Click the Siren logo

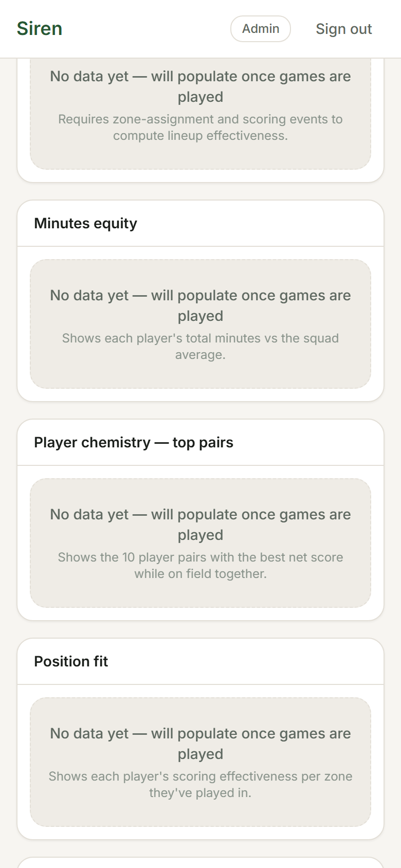coord(40,29)
